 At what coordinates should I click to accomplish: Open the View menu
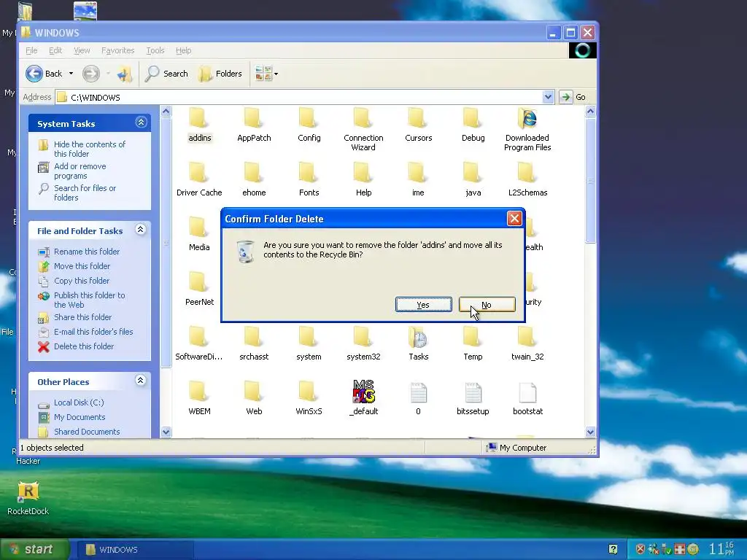[x=82, y=50]
